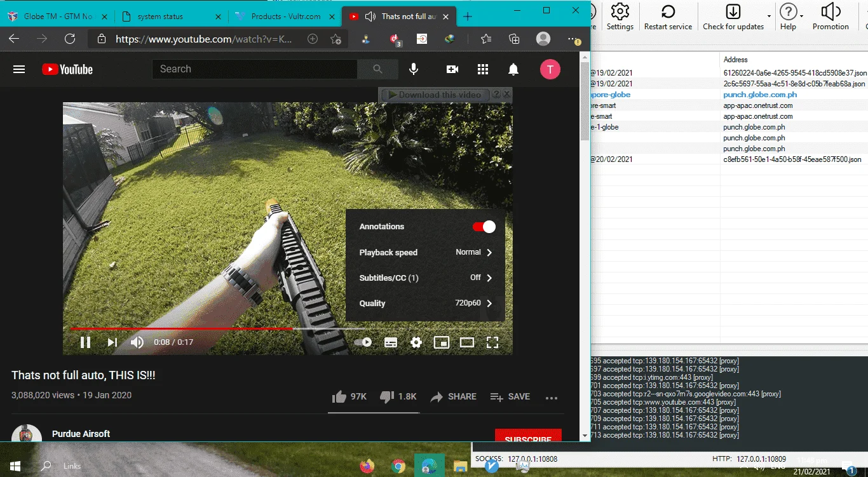Open the Quality 720p60 submenu
Viewport: 868px width, 477px height.
coord(426,303)
